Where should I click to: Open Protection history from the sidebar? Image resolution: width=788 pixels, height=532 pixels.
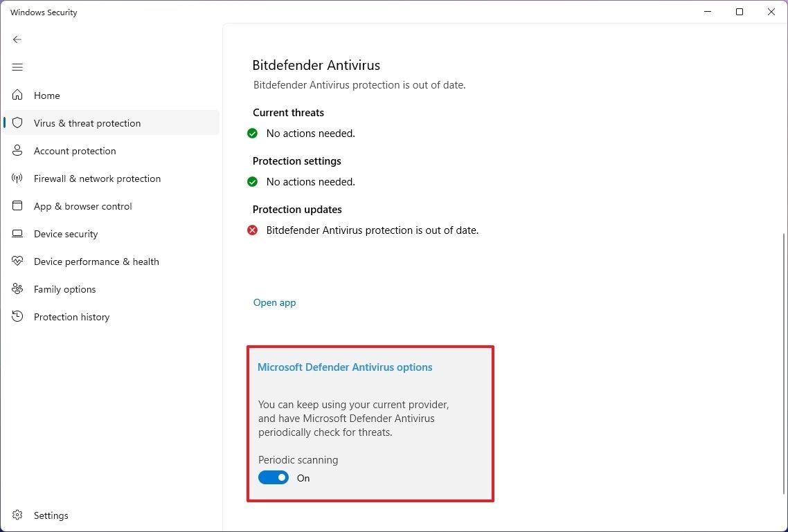(71, 316)
